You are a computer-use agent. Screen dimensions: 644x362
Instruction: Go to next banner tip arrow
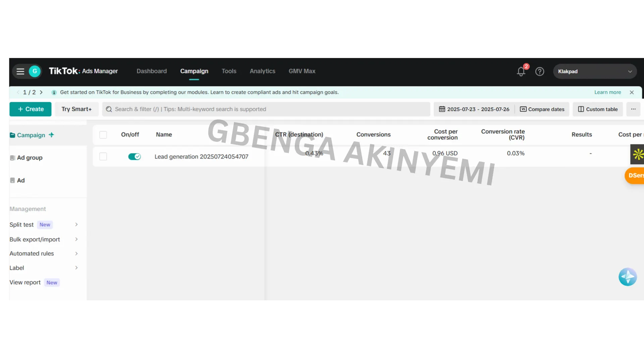41,93
